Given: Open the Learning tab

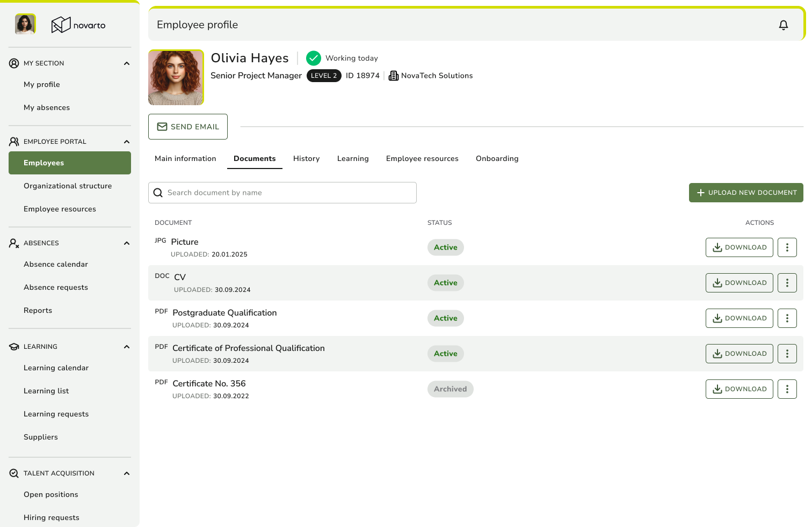Looking at the screenshot, I should point(353,158).
